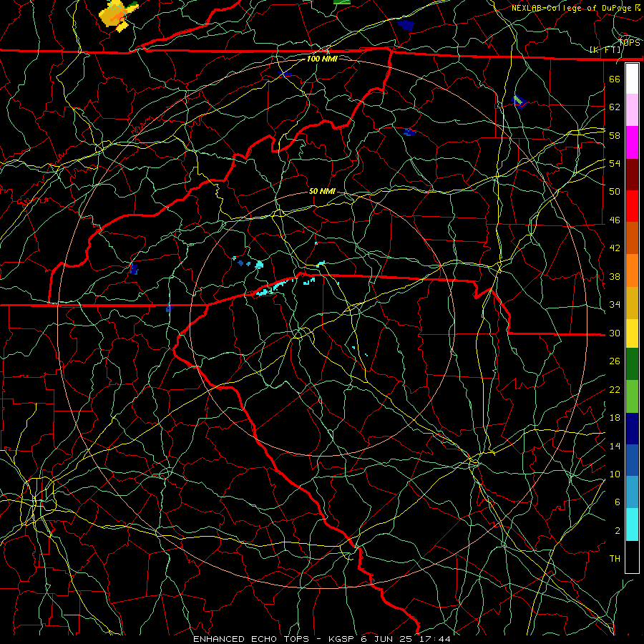This screenshot has width=644, height=644.
Task: Click the light blue legend band
Action: point(632,492)
